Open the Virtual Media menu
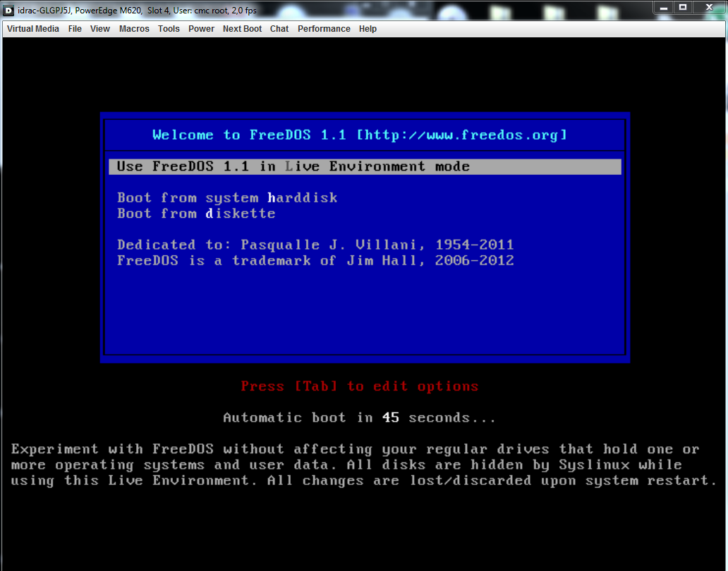Image resolution: width=728 pixels, height=571 pixels. pyautogui.click(x=33, y=29)
